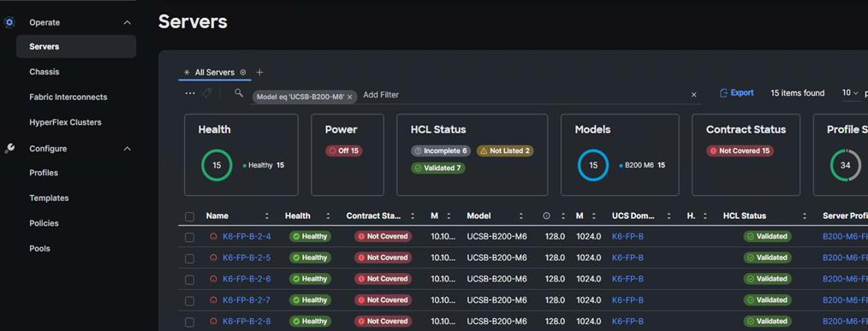Click power-off icon for K6-FP-B-2-7
This screenshot has height=331, width=868.
point(213,300)
